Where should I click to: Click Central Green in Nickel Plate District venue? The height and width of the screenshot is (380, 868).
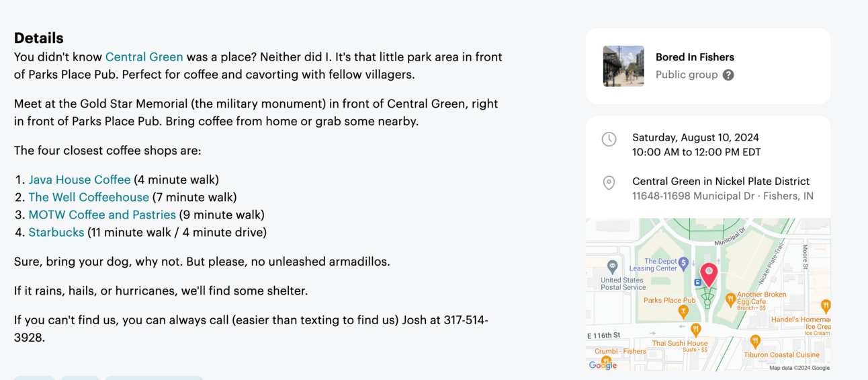pyautogui.click(x=721, y=181)
